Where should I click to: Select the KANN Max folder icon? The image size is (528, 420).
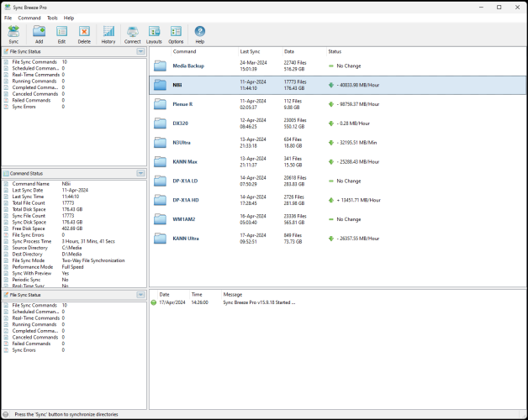click(x=160, y=161)
